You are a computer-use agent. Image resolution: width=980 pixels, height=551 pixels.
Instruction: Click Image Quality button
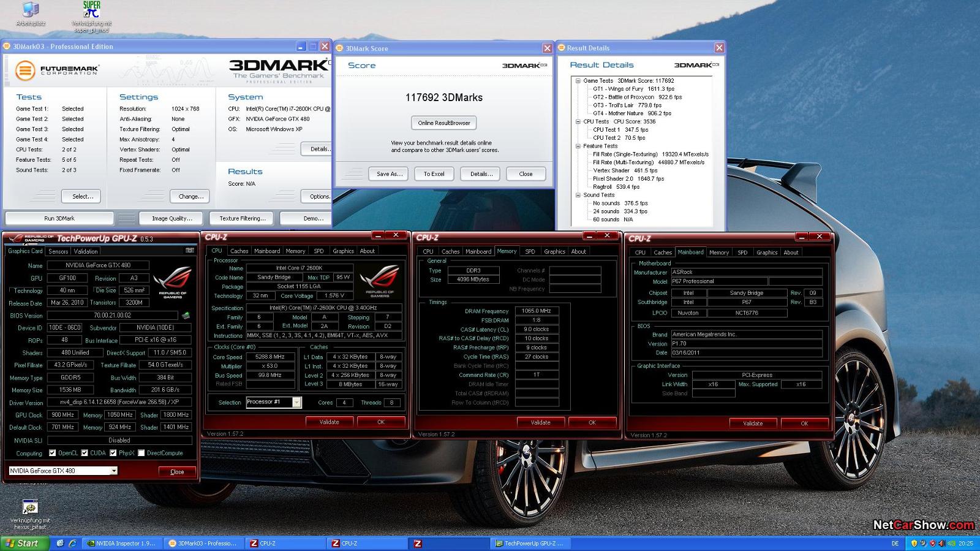171,218
